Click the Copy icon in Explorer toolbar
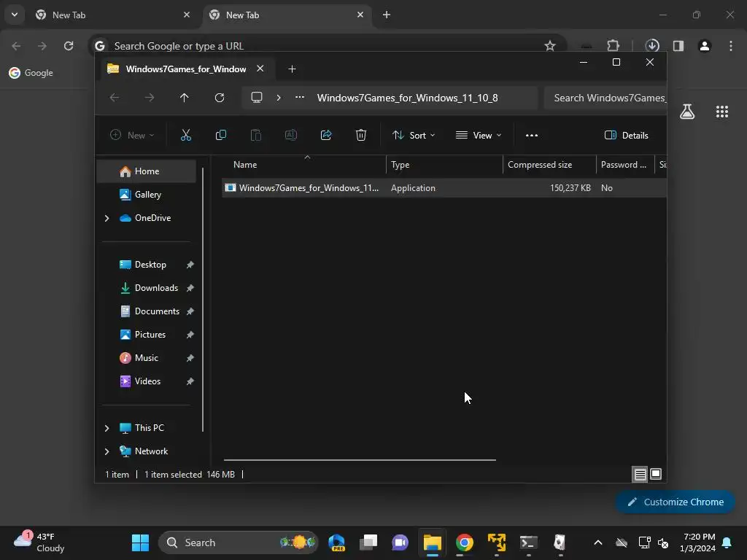The image size is (747, 560). 220,135
